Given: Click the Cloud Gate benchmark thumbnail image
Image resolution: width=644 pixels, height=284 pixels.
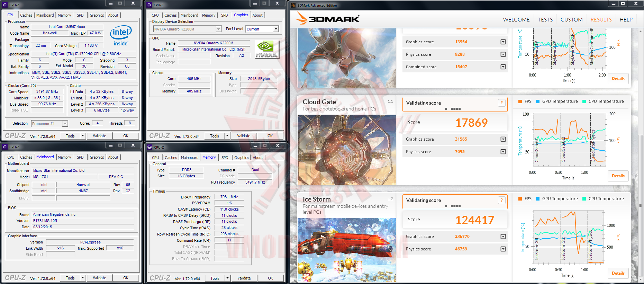Looking at the screenshot, I should pos(347,150).
